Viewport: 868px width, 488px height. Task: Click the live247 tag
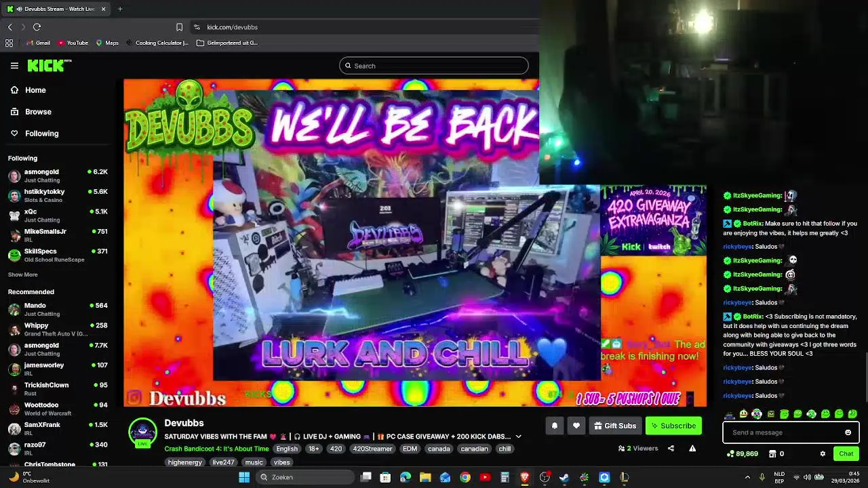click(223, 462)
